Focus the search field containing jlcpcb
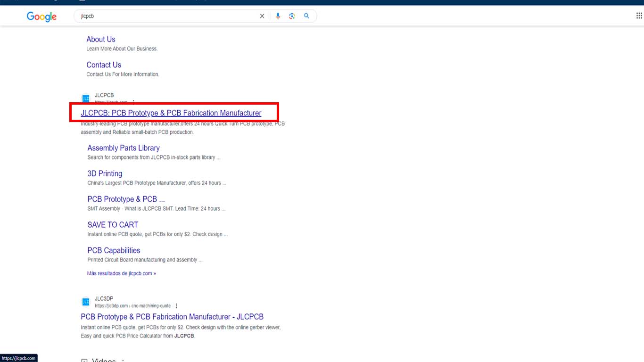The image size is (644, 362). pos(167,16)
